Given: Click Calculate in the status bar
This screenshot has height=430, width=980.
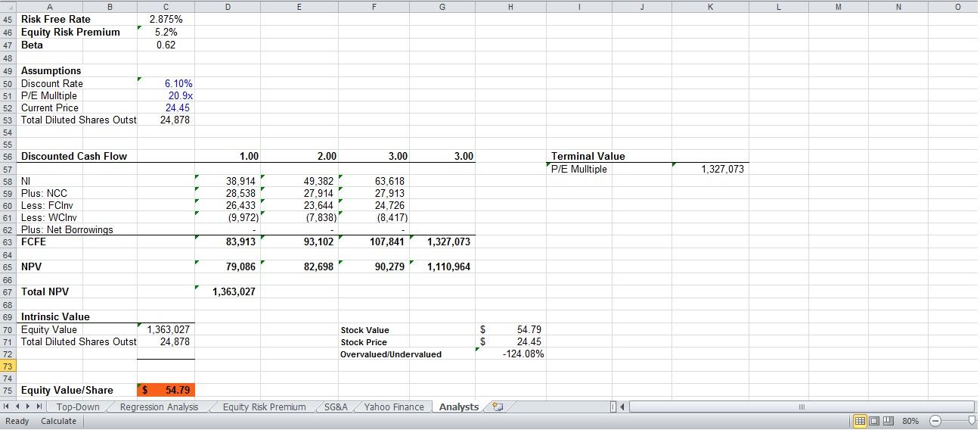Looking at the screenshot, I should tap(58, 421).
